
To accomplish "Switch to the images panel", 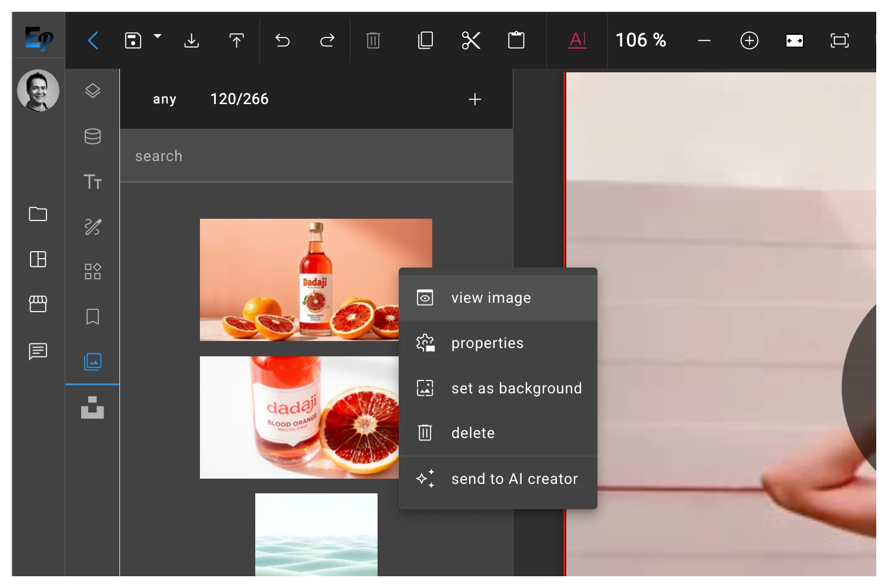I will [x=92, y=362].
